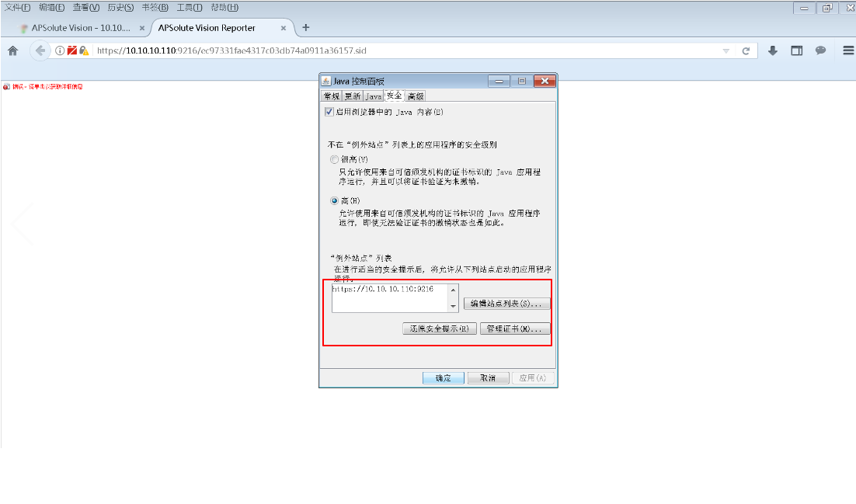Expand the address bar history dropdown arrow
Viewport: 856px width, 504px height.
(x=726, y=51)
